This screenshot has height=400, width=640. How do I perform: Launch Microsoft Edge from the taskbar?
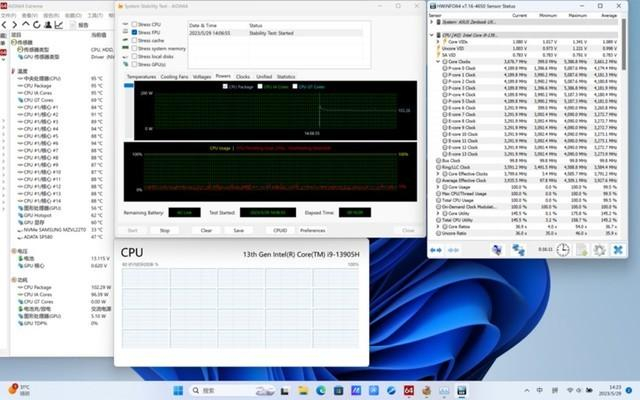(x=320, y=391)
